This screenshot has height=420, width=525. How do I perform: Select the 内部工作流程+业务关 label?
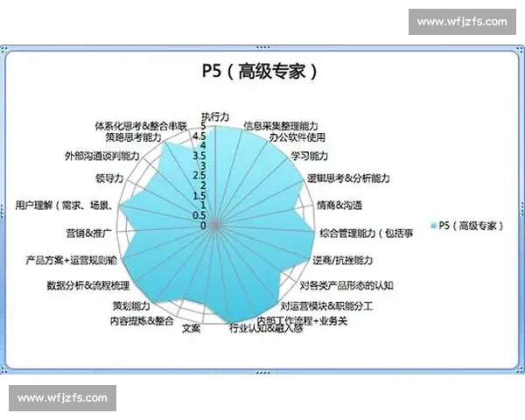(302, 321)
